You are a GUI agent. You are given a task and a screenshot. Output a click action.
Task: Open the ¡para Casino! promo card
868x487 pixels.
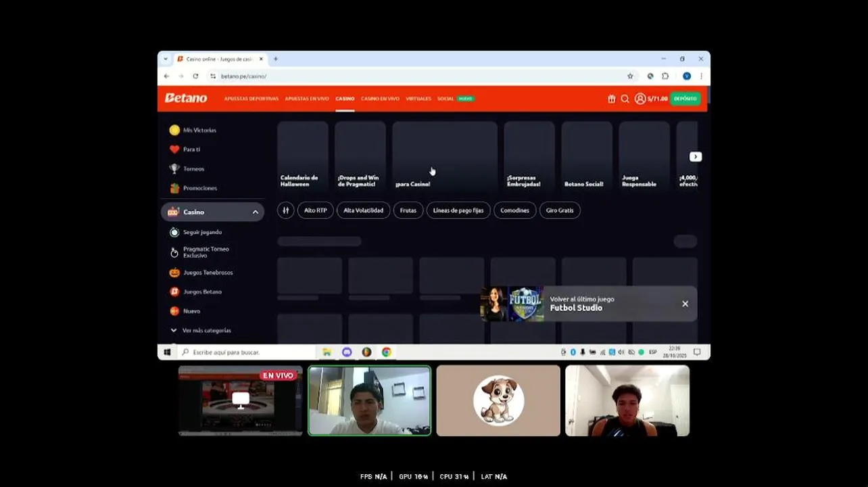tap(445, 156)
